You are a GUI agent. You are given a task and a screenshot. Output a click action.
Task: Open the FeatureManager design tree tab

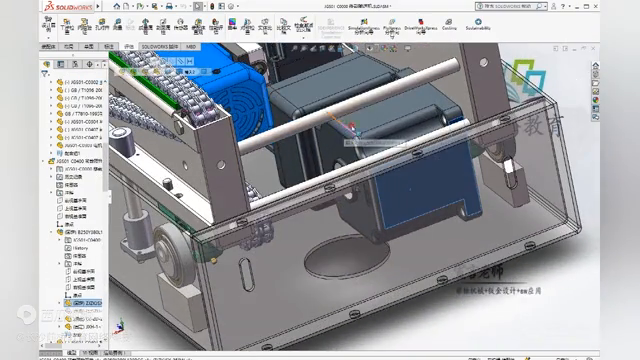47,64
